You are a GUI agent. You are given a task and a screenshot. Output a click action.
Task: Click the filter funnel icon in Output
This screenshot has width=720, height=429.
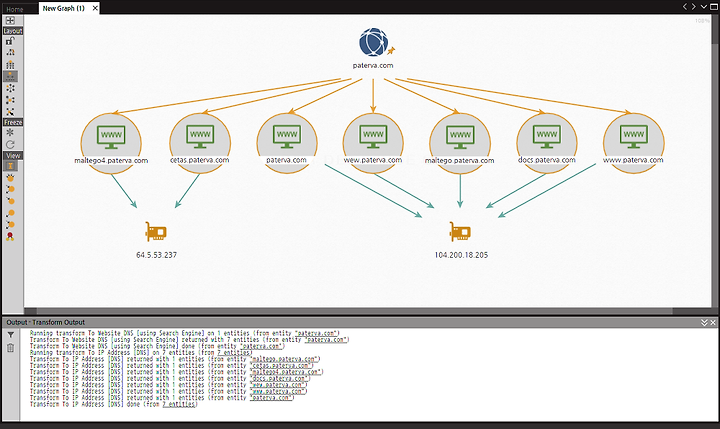pos(11,335)
